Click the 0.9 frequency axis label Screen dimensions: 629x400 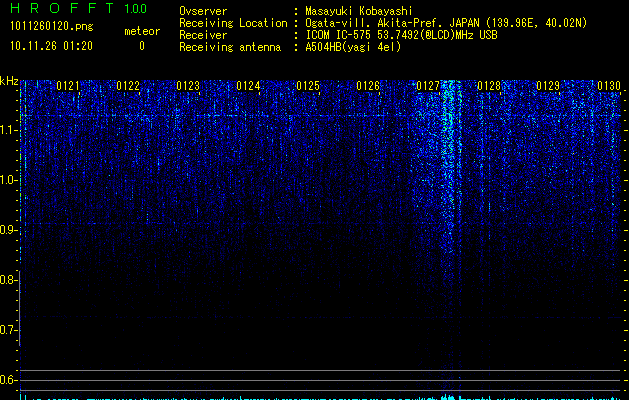click(8, 230)
